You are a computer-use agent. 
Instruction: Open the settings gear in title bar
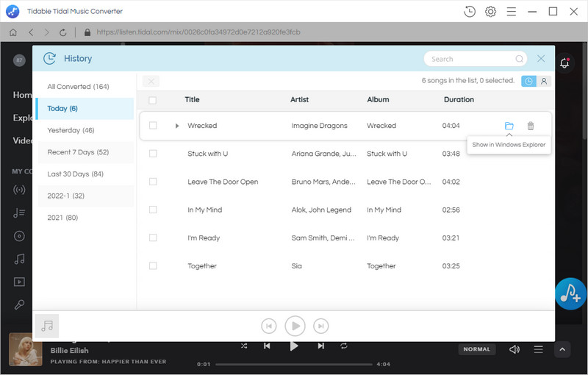click(x=490, y=12)
